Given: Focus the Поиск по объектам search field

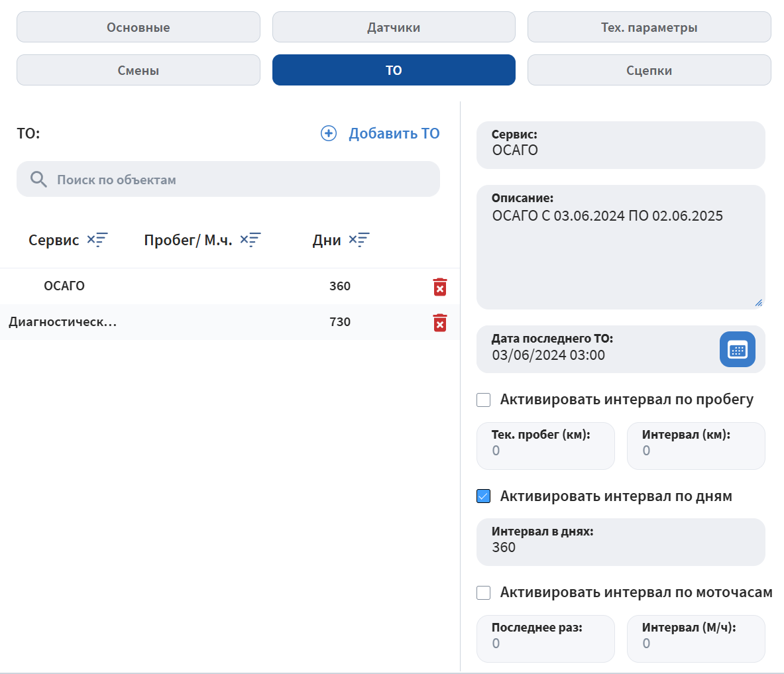Looking at the screenshot, I should pos(239,180).
